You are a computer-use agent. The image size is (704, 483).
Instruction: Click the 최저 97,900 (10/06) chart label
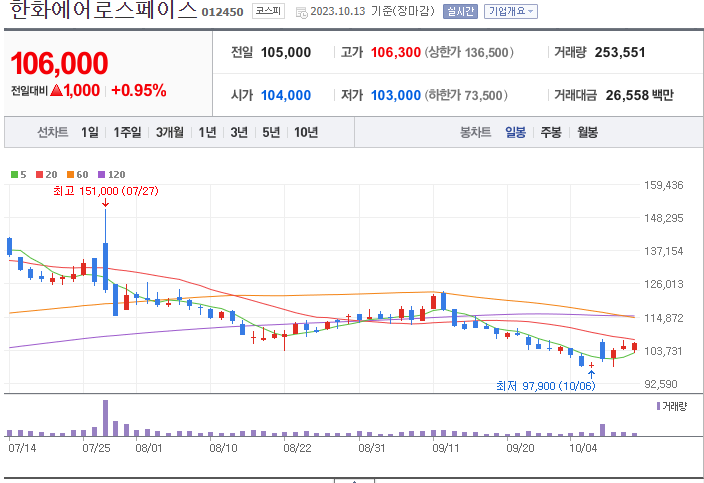(x=546, y=386)
